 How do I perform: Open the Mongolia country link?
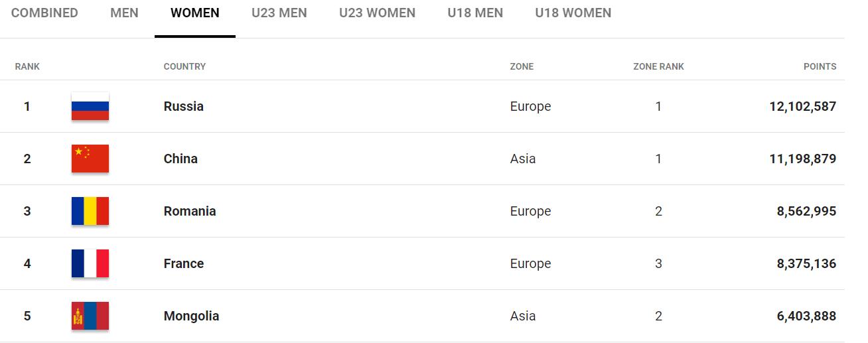click(191, 316)
